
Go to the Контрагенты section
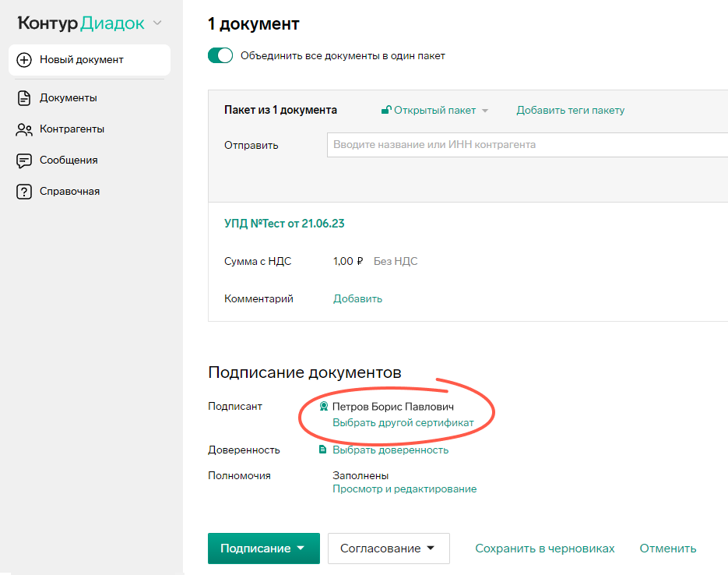(72, 129)
